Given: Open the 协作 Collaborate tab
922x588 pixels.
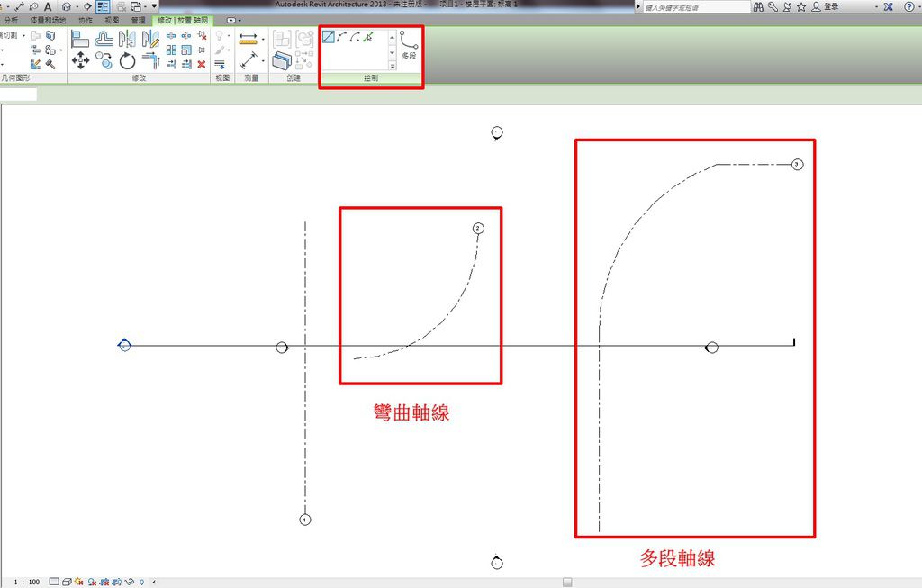Looking at the screenshot, I should pyautogui.click(x=86, y=20).
